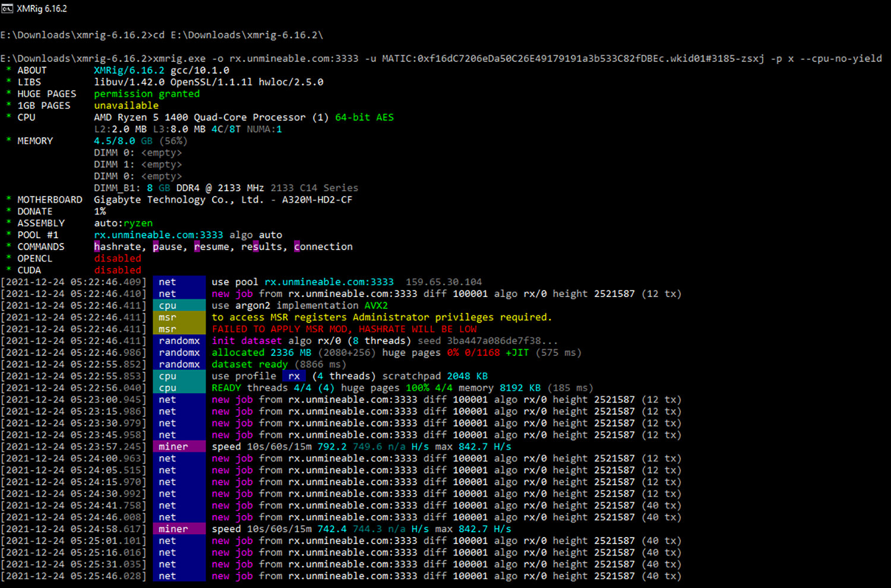Click the first magenta 'miner' tag
This screenshot has height=588, width=891.
pos(179,447)
